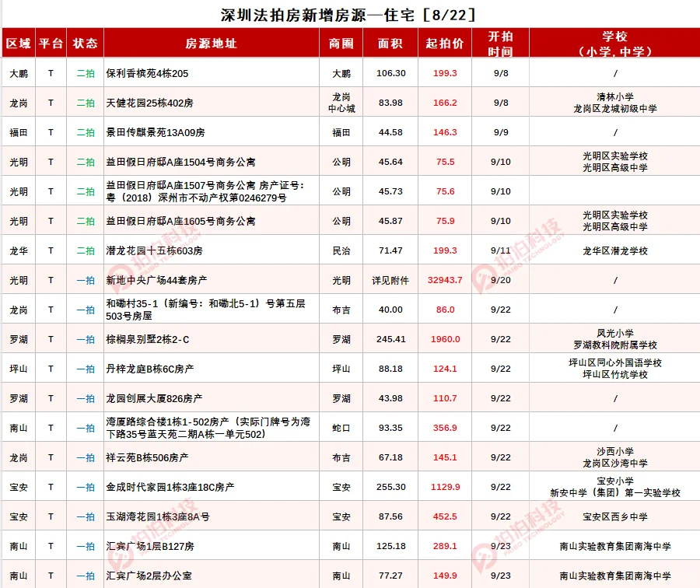Click the title 深圳法拍房新增房源—住宅 [8/22]
700x588 pixels.
pos(348,16)
